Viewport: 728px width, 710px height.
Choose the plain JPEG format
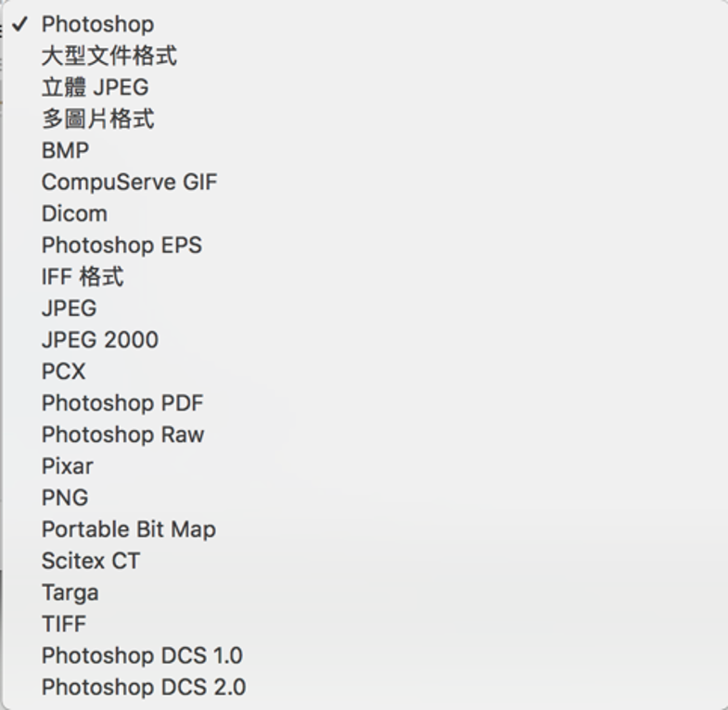[365, 308]
